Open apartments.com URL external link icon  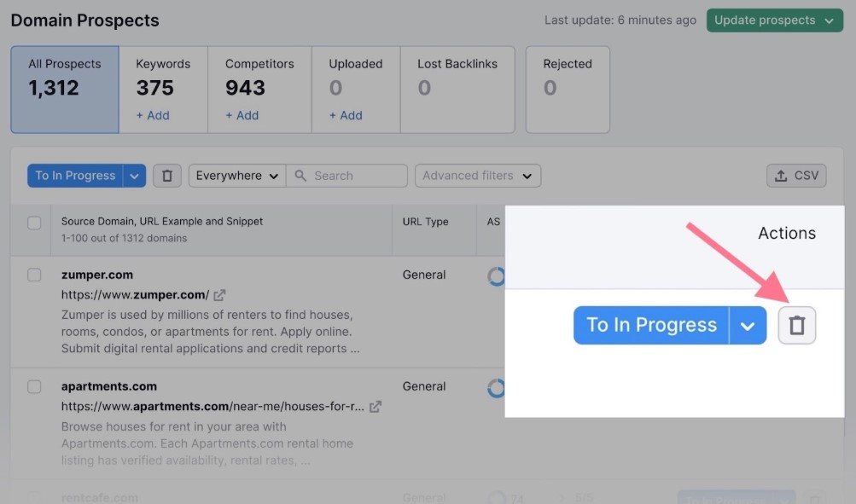pyautogui.click(x=376, y=407)
